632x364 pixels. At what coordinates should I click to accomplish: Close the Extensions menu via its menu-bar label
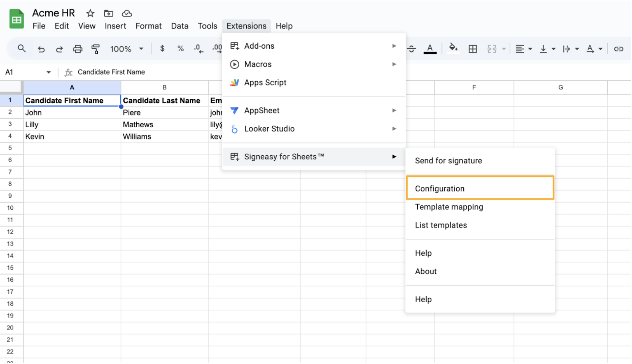point(246,26)
